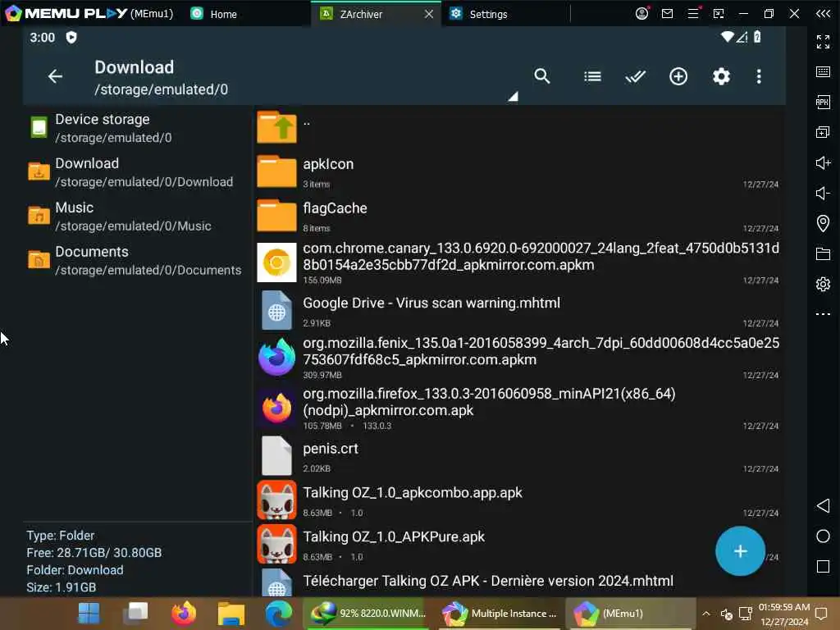840x630 pixels.
Task: Collapse MEmu sidebar triple chevron
Action: click(823, 13)
